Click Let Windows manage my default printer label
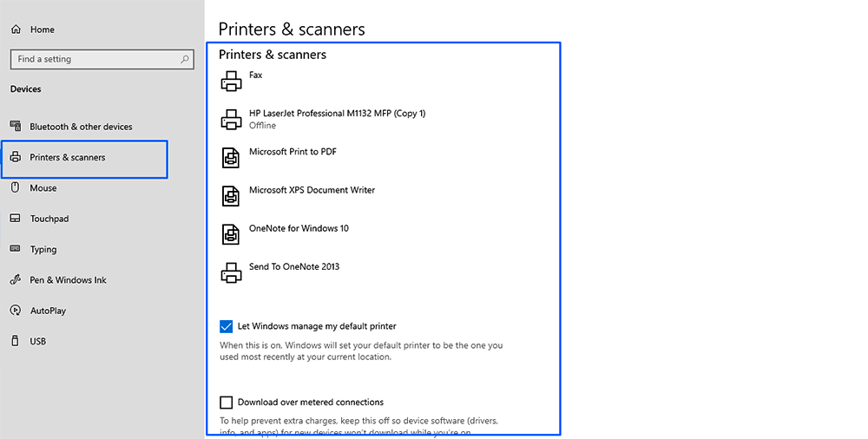The height and width of the screenshot is (439, 868). click(x=317, y=326)
